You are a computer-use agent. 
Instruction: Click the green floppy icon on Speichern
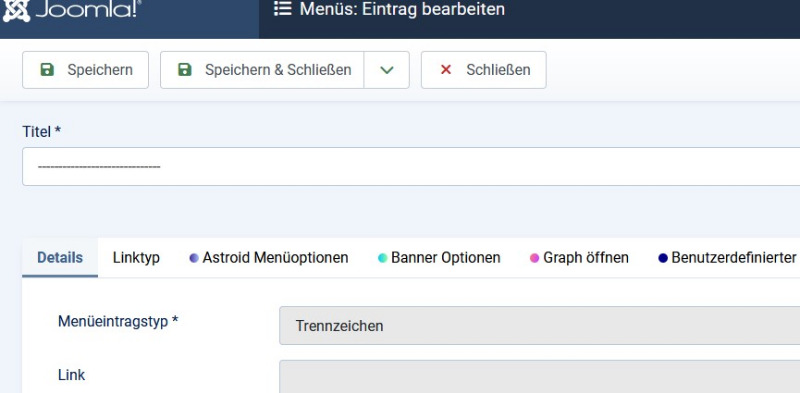(x=47, y=69)
